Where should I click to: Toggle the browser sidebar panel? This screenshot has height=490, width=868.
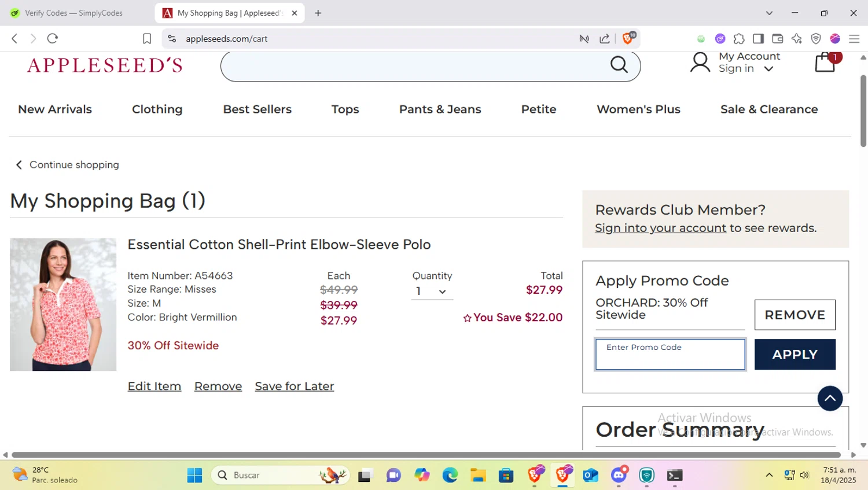758,39
